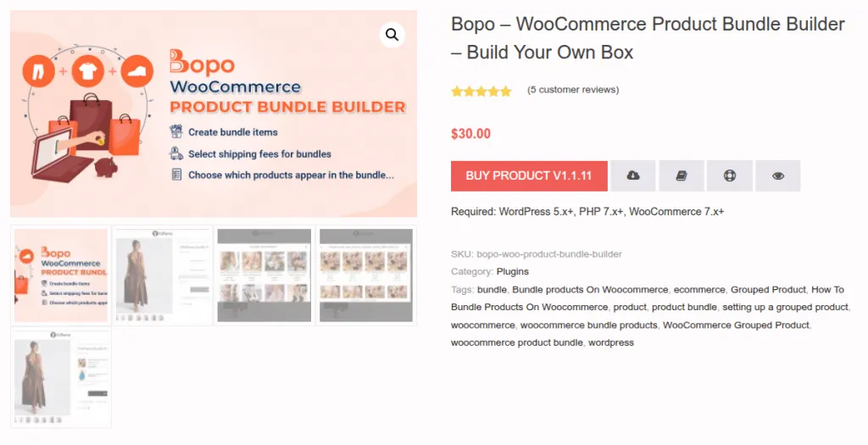Screen dimensions: 868x445
Task: Open the 'wordpress' tag link
Action: coord(611,342)
